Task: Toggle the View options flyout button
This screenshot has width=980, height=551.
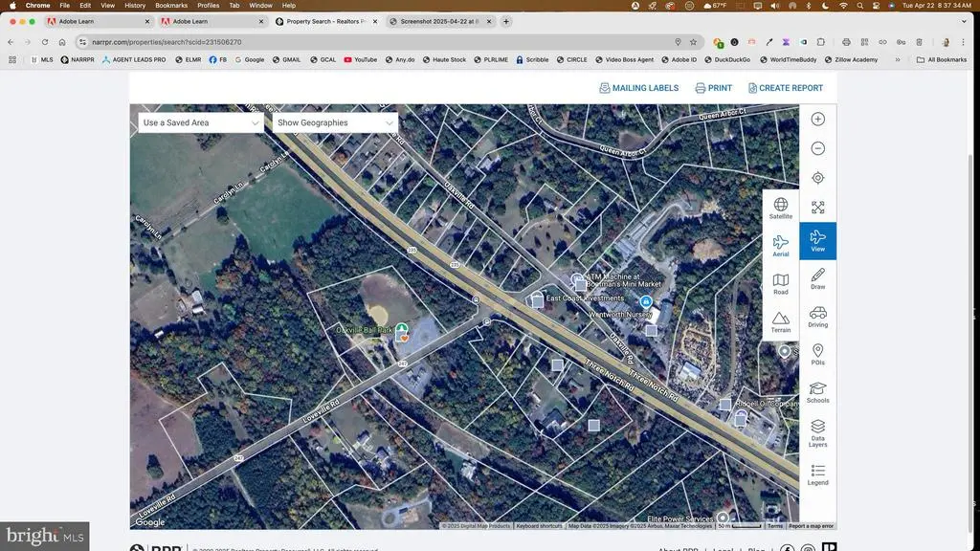Action: (817, 241)
